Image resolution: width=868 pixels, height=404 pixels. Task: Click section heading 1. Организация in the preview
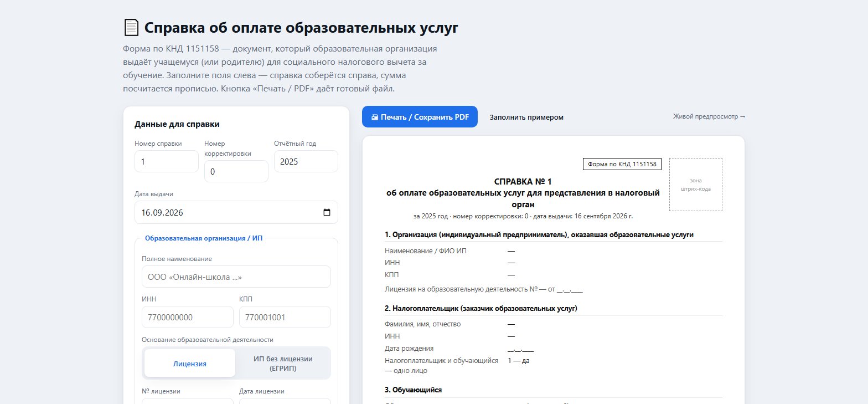click(x=539, y=235)
